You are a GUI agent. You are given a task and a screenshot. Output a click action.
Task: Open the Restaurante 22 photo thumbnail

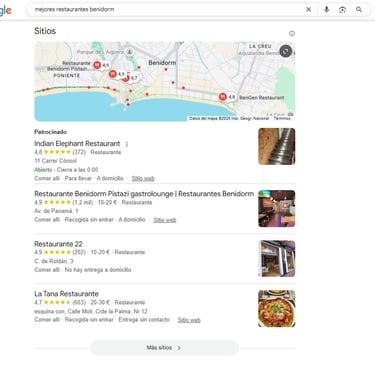(277, 259)
